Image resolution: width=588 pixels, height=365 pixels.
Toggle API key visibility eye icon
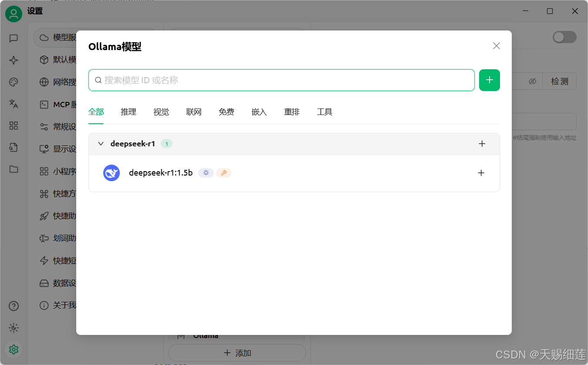[532, 81]
